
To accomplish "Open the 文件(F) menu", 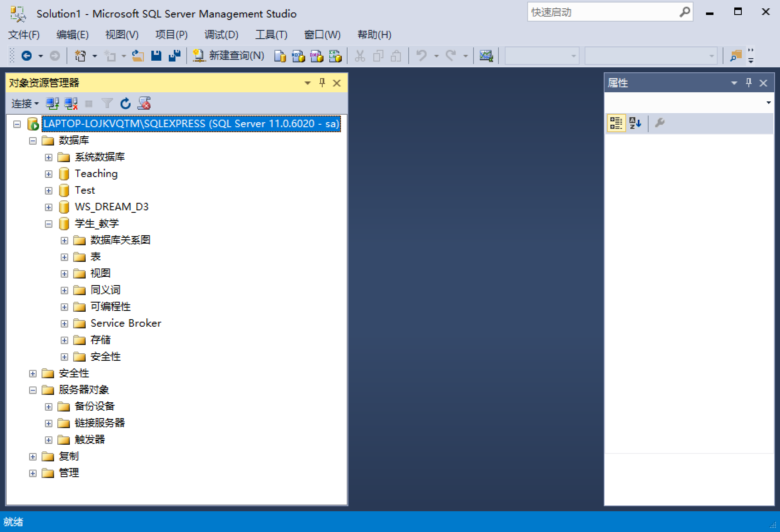I will coord(24,34).
